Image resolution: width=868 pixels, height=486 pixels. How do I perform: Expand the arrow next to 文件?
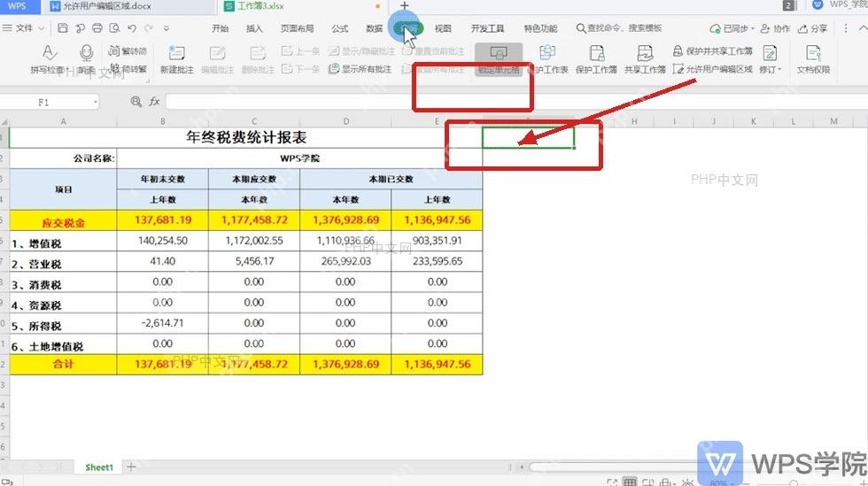pos(42,28)
